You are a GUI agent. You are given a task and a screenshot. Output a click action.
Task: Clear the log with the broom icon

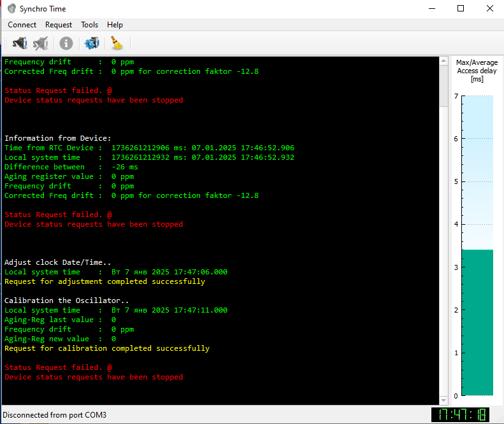tap(117, 43)
